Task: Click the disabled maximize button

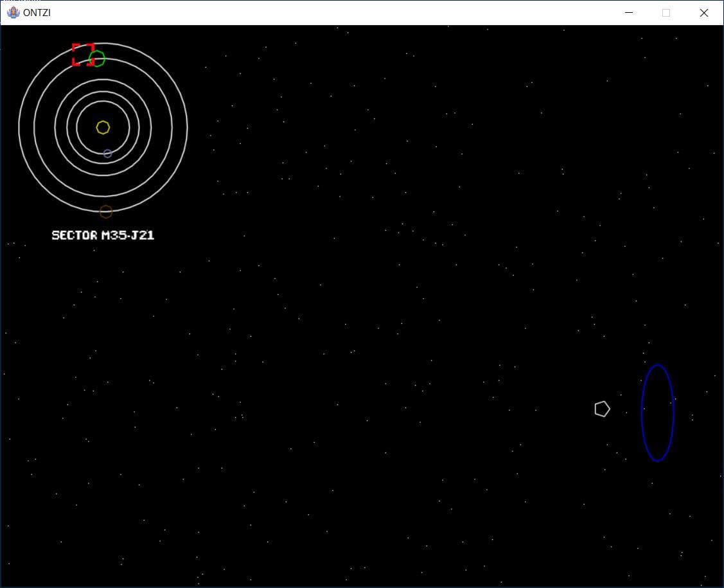Action: pos(666,12)
